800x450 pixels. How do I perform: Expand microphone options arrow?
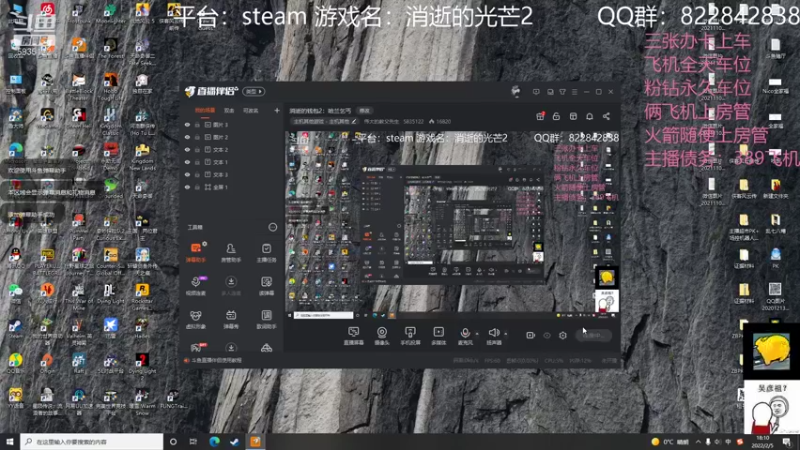point(477,334)
